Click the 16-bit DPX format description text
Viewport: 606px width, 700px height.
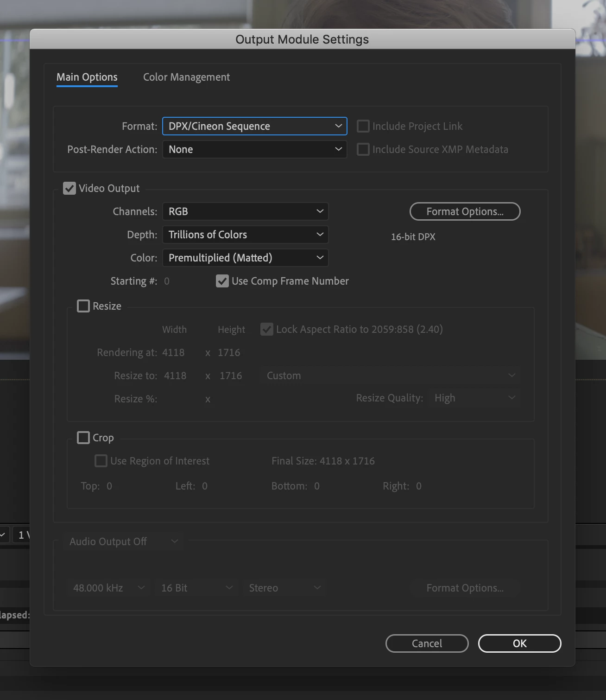(413, 237)
